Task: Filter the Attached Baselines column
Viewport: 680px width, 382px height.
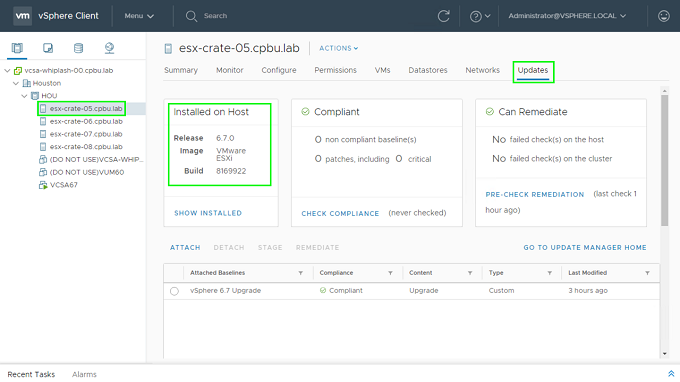Action: 301,273
